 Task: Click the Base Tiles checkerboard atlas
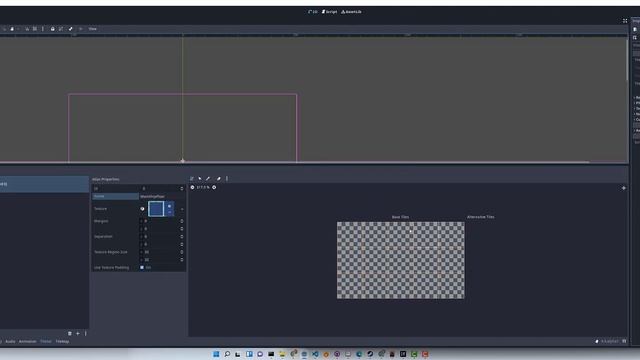click(x=400, y=260)
